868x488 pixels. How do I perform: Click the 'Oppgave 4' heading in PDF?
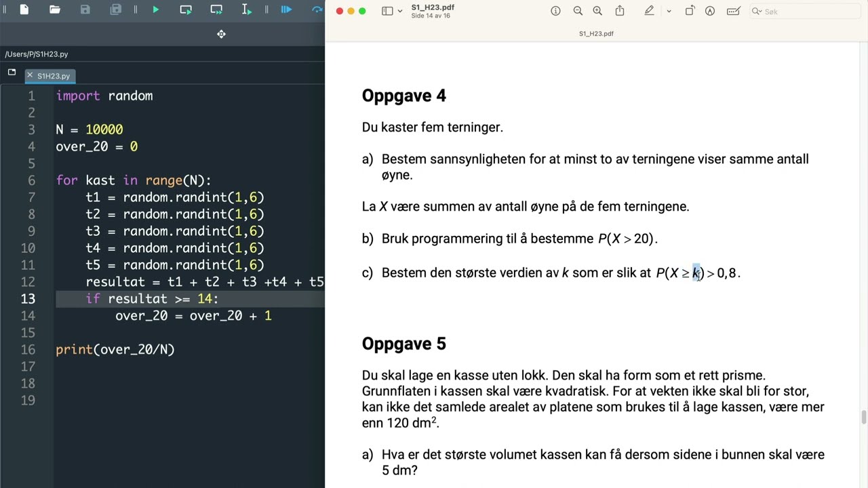pyautogui.click(x=404, y=96)
